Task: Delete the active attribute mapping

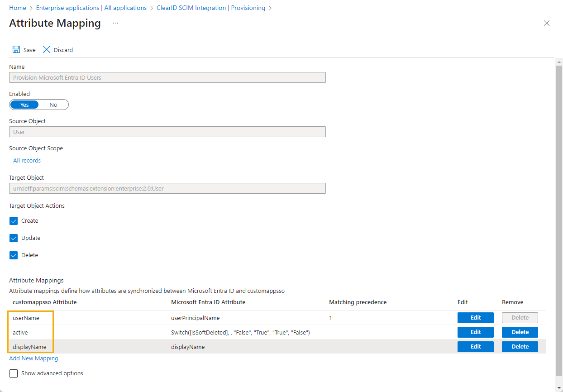Action: (x=520, y=332)
